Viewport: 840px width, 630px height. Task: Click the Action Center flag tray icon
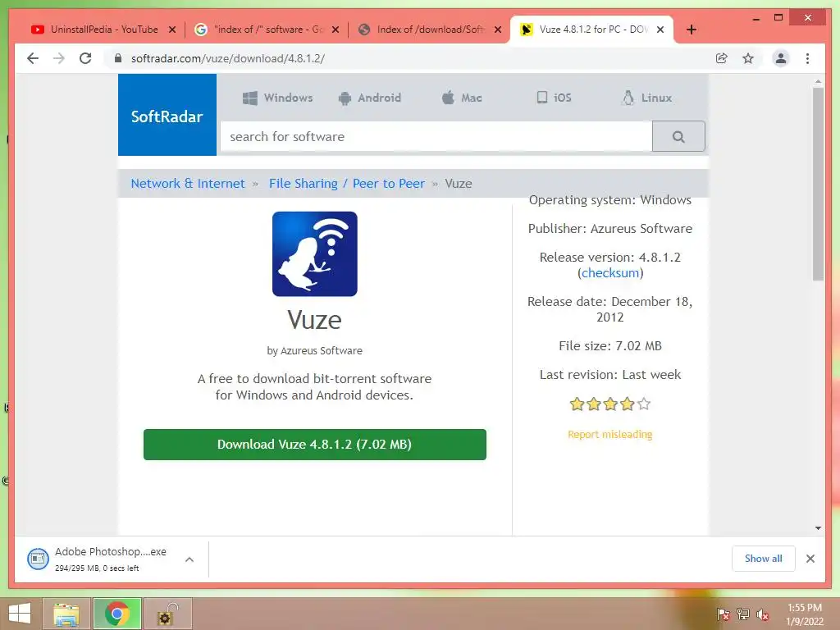(723, 614)
